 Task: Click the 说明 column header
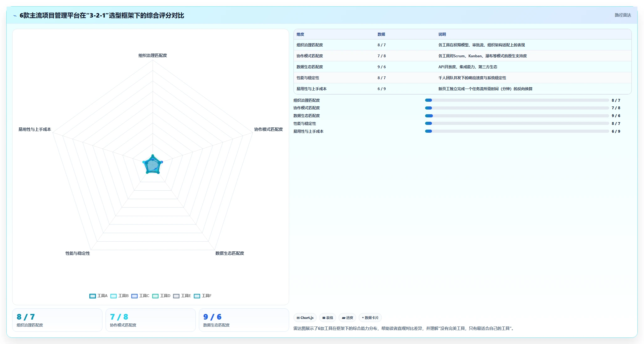[x=442, y=34]
